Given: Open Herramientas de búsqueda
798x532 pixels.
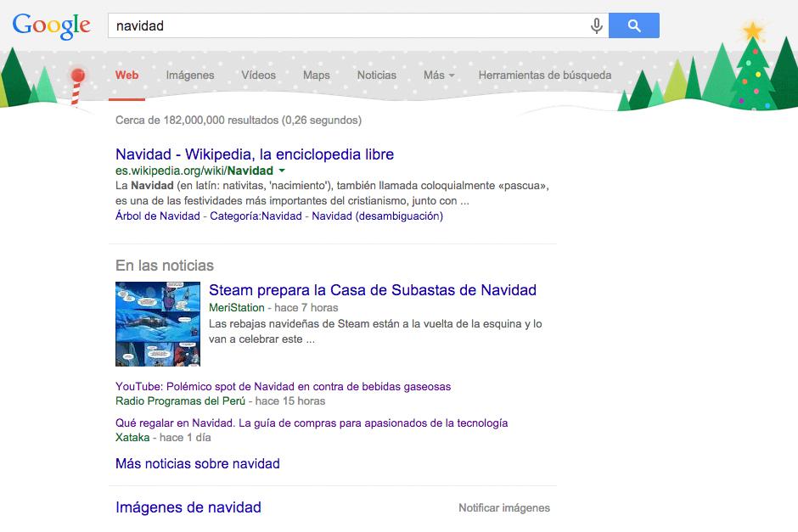Looking at the screenshot, I should [x=544, y=76].
